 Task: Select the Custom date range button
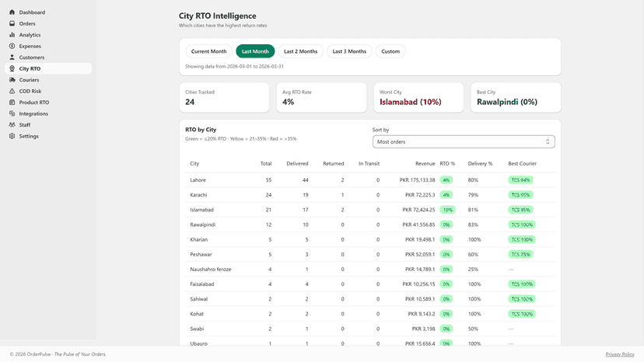click(x=390, y=51)
